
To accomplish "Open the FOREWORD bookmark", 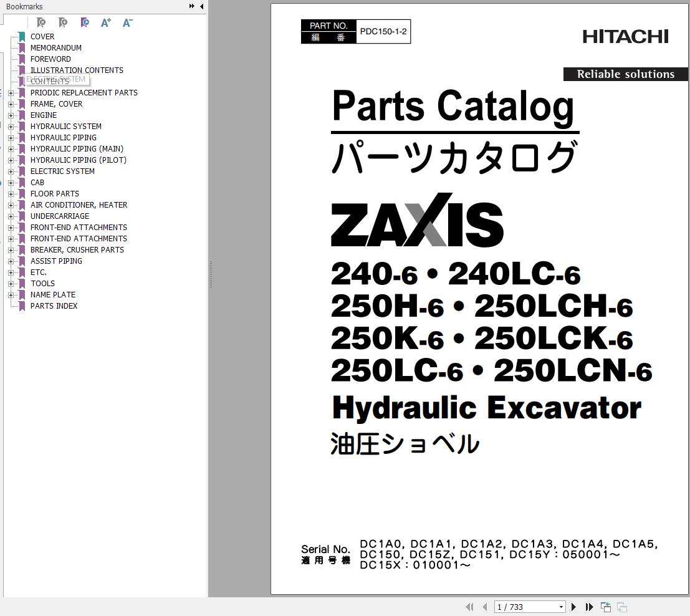I will click(50, 59).
